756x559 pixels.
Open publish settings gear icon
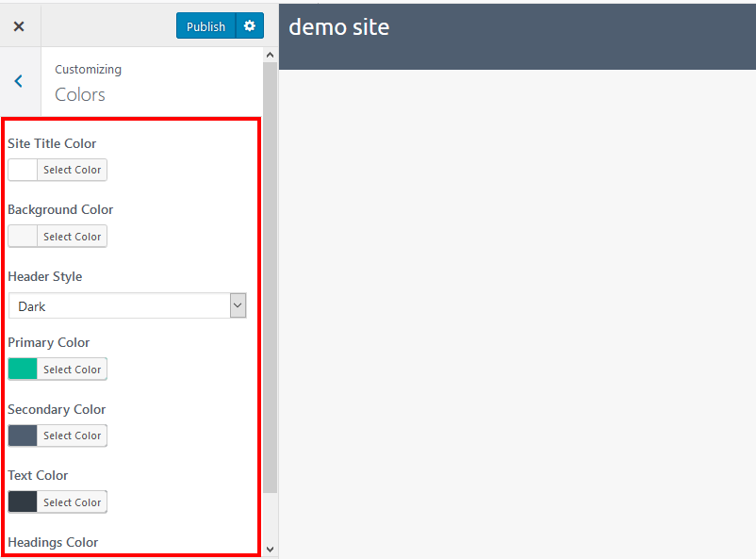pyautogui.click(x=250, y=26)
